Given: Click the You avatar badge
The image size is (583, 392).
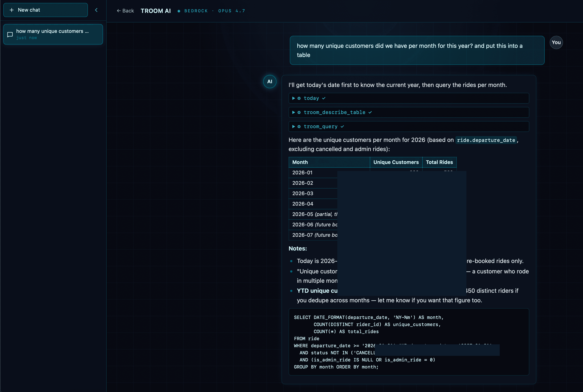Looking at the screenshot, I should (556, 42).
